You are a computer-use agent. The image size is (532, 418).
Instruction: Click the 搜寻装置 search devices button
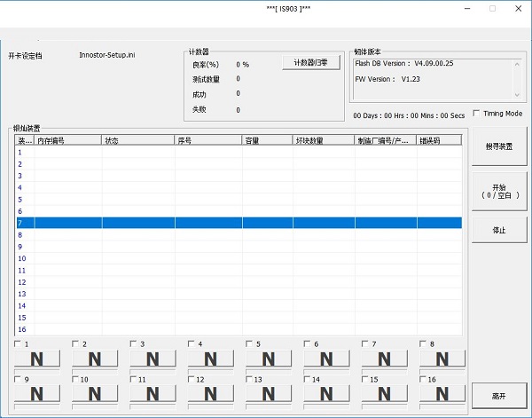(x=499, y=146)
